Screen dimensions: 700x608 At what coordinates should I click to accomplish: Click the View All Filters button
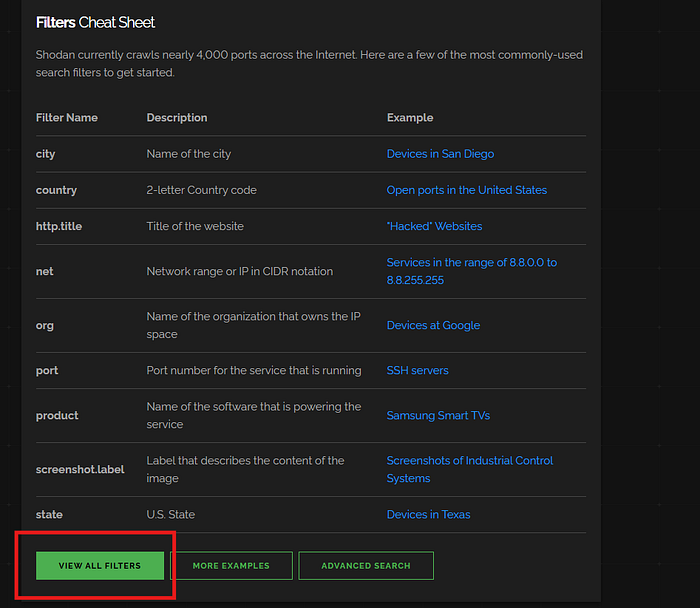pyautogui.click(x=100, y=566)
